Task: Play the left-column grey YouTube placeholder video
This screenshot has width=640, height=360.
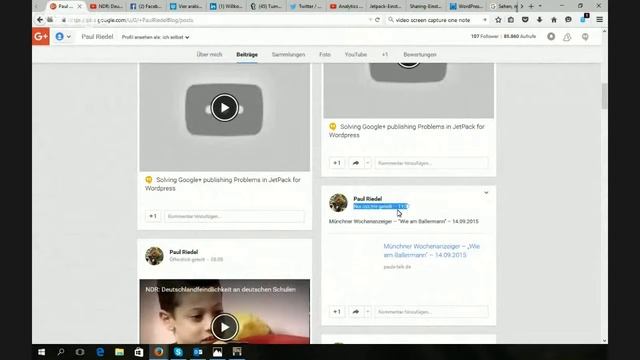Action: click(x=224, y=108)
